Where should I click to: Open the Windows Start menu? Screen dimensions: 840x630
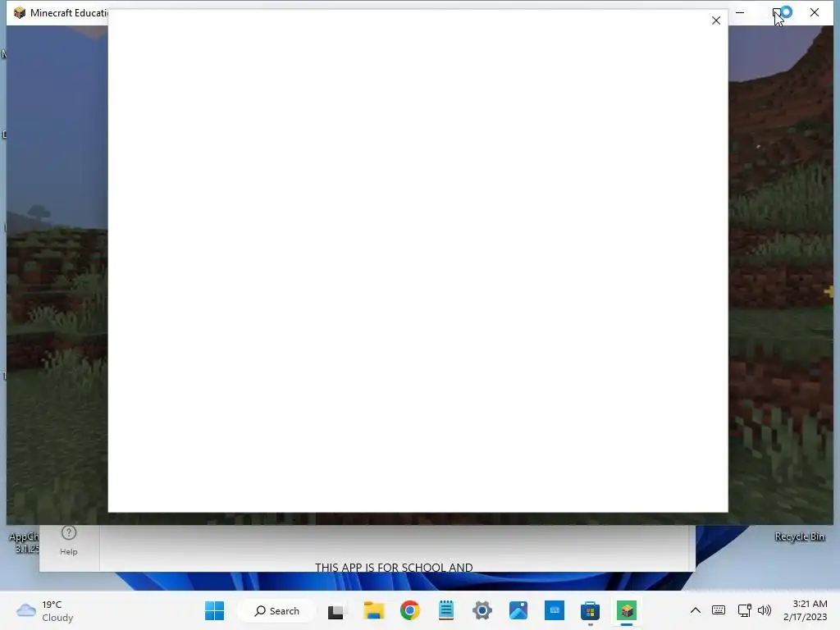(x=214, y=610)
